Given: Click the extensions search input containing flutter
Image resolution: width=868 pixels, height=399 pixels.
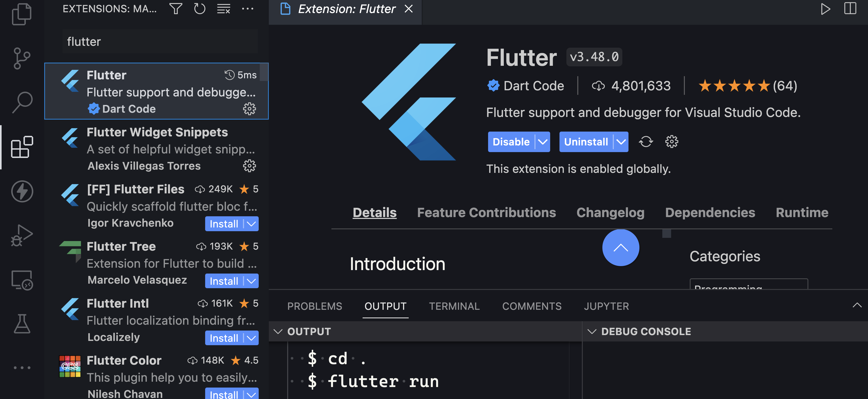Looking at the screenshot, I should tap(160, 41).
